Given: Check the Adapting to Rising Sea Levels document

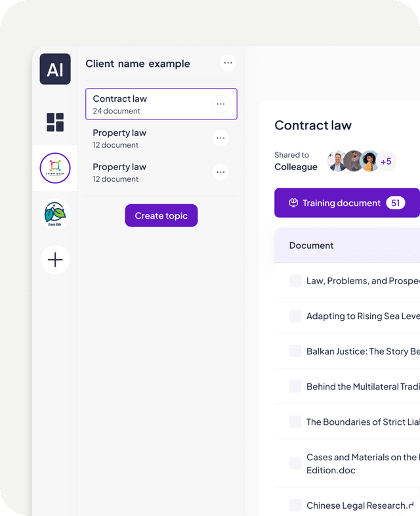Looking at the screenshot, I should [295, 316].
